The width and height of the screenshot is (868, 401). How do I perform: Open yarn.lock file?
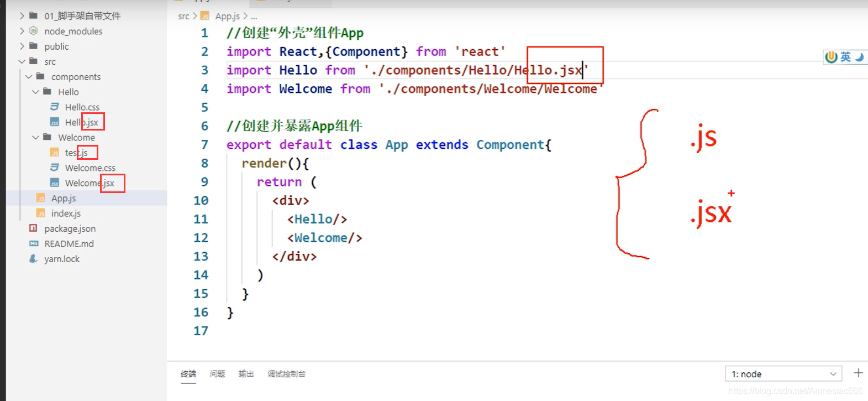(62, 259)
